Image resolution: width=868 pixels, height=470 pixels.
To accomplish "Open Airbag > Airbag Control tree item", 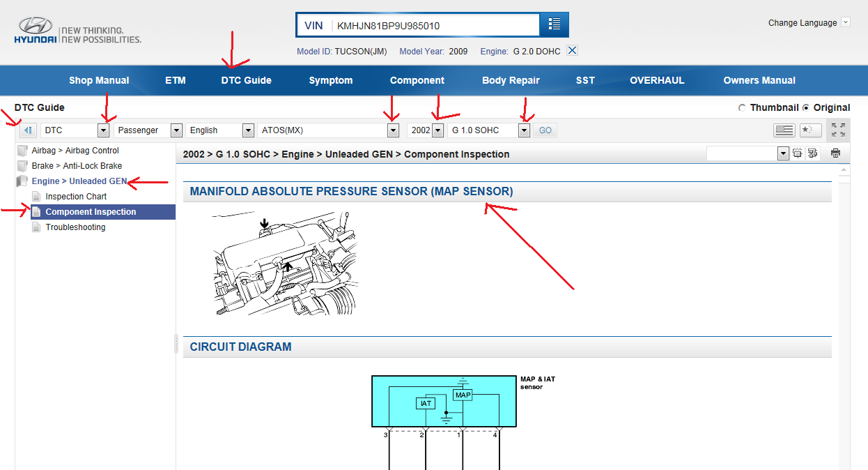I will 75,151.
